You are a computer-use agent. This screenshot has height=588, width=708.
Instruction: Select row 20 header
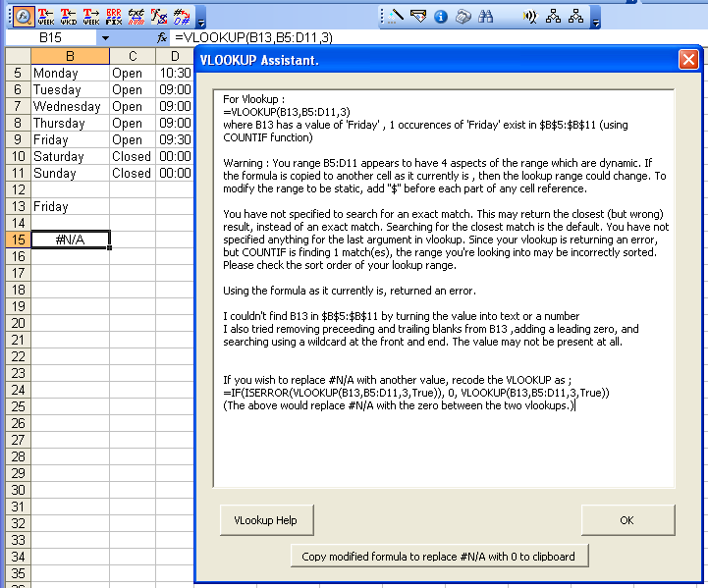[18, 323]
